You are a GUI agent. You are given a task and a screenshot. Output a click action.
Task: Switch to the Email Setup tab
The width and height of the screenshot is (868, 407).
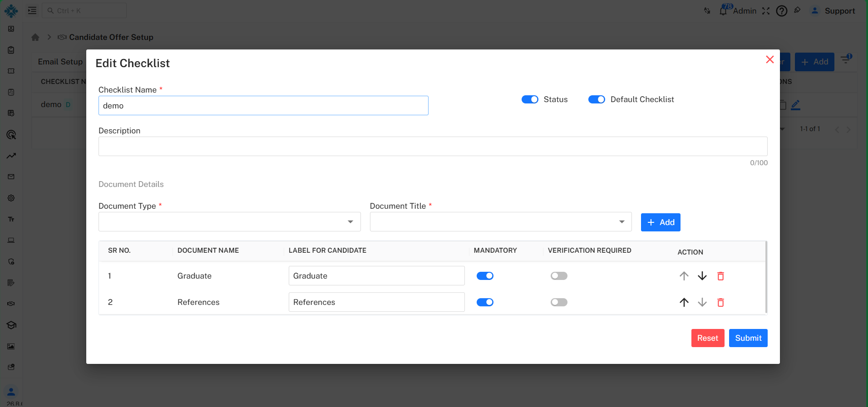tap(60, 62)
